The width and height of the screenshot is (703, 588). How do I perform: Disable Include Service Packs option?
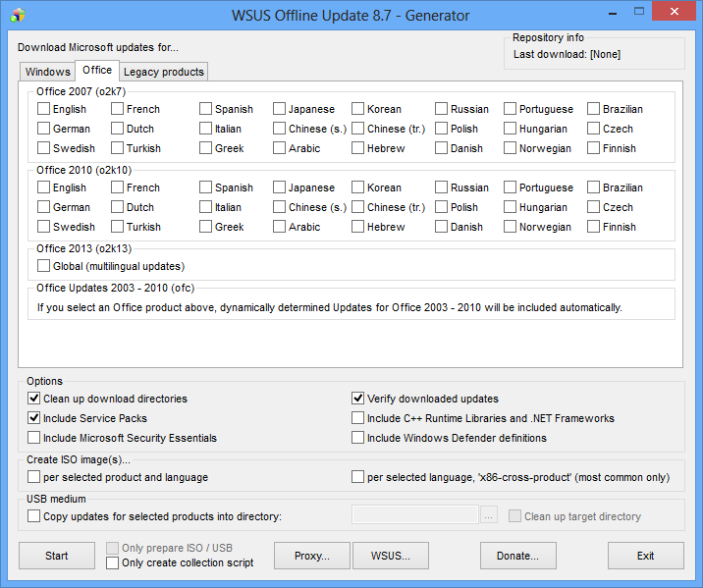[34, 418]
